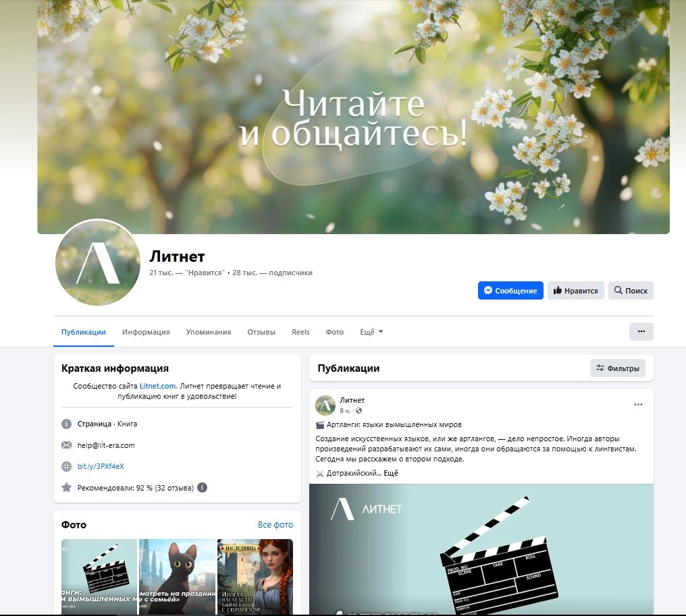Click the Поиск button
Viewport: 686px width, 616px height.
tap(631, 290)
